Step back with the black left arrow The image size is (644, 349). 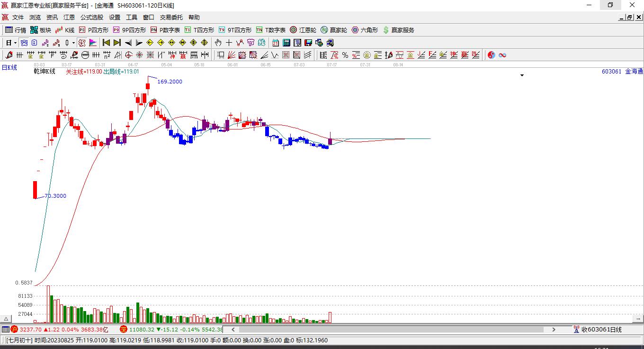[128, 43]
